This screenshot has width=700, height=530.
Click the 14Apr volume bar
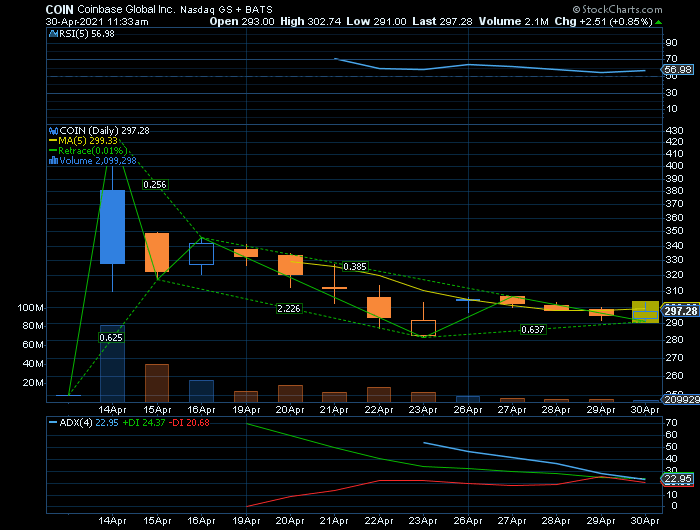[112, 363]
